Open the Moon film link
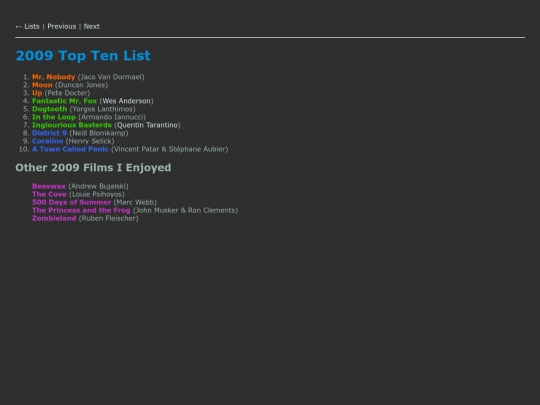Viewport: 540px width, 405px height. pyautogui.click(x=42, y=85)
